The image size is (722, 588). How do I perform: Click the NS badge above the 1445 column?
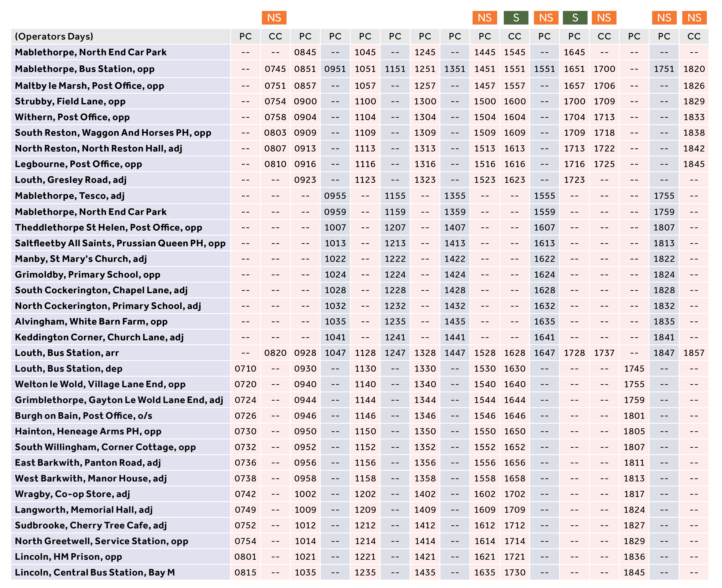pos(484,18)
